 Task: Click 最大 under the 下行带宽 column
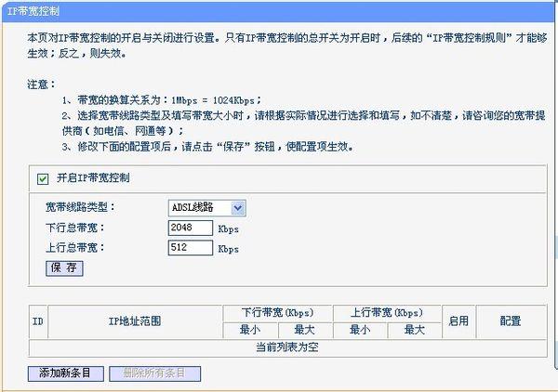(x=305, y=330)
